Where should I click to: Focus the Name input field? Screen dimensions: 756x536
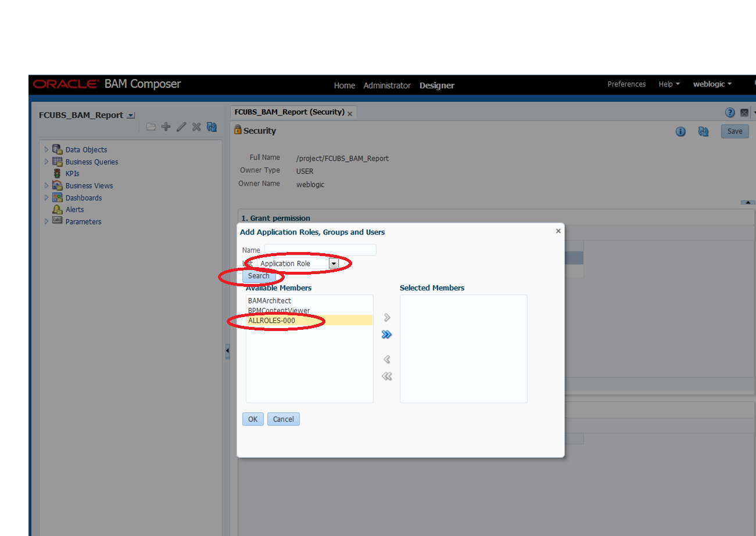(320, 250)
